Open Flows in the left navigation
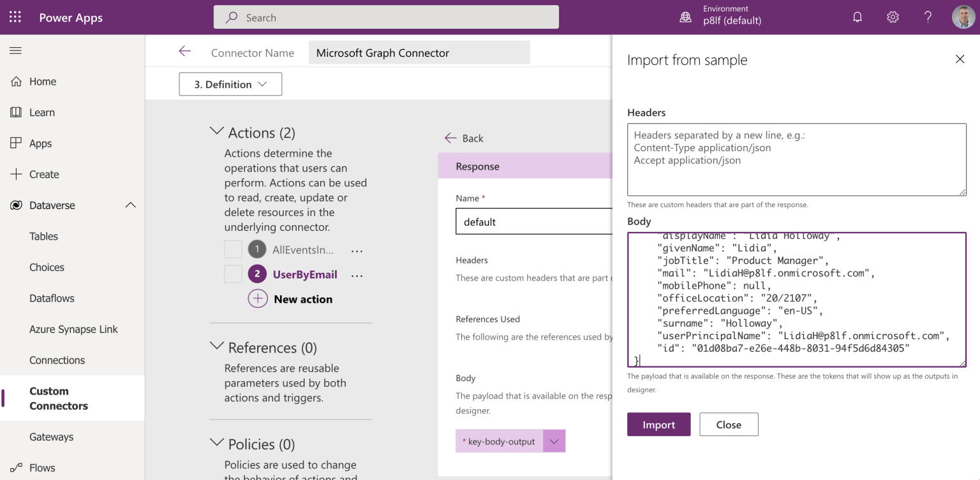This screenshot has height=480, width=980. pos(42,468)
